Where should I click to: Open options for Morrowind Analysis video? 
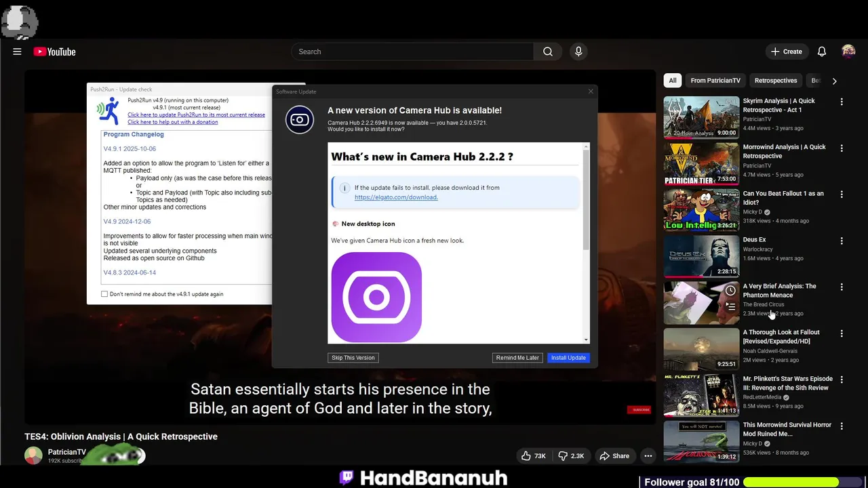tap(842, 148)
